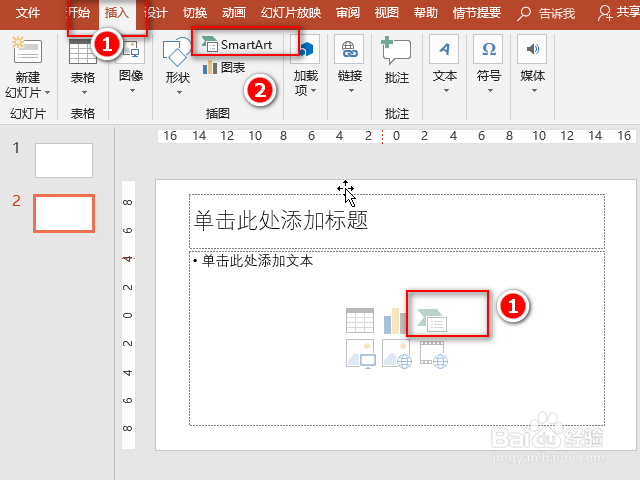Screen dimensions: 640x480
Task: Switch to the Animations (动画) tab
Action: point(233,13)
